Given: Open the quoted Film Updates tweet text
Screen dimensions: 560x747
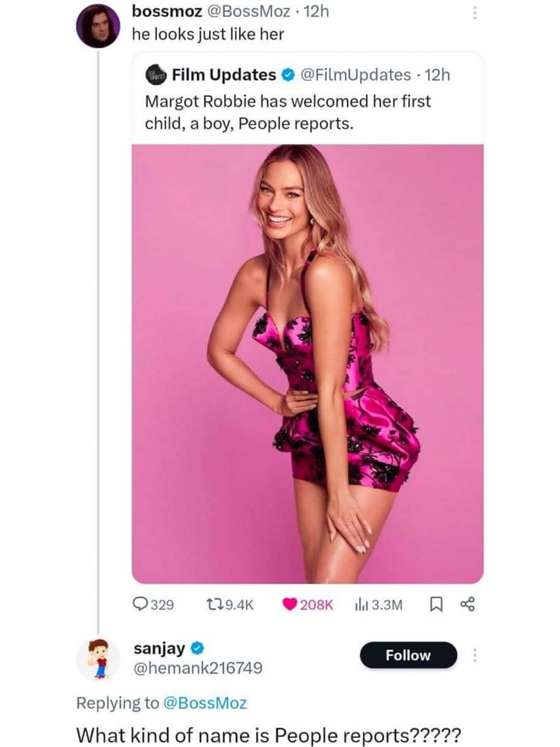Looking at the screenshot, I should tap(287, 112).
